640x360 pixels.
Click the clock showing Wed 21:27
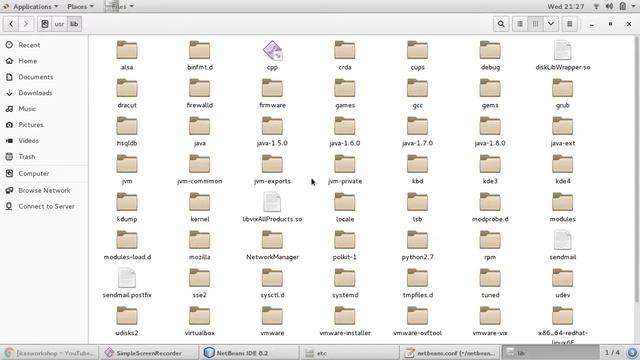pos(566,7)
